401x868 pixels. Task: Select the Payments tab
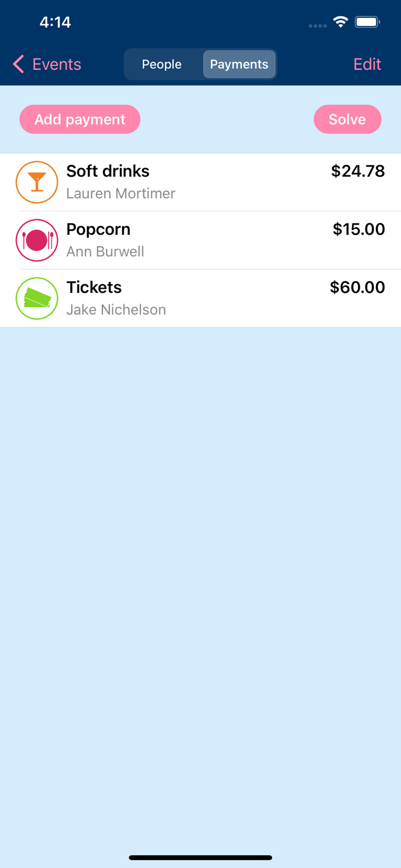(239, 64)
